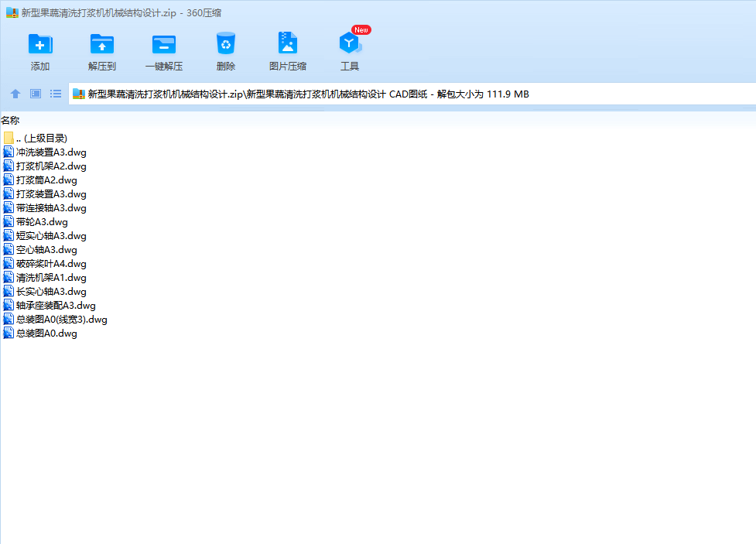756x544 pixels.
Task: Click the dwg icon beside 长实心轴A3.dwg
Action: [9, 293]
